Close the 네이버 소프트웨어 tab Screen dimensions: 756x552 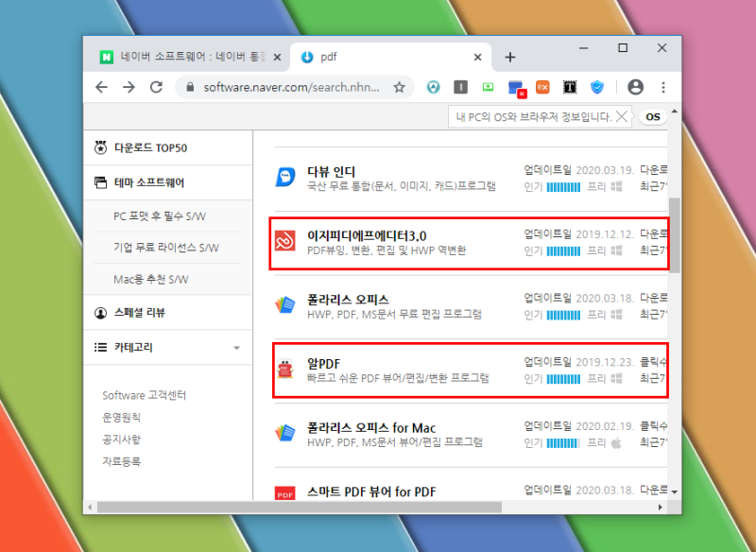coord(277,58)
